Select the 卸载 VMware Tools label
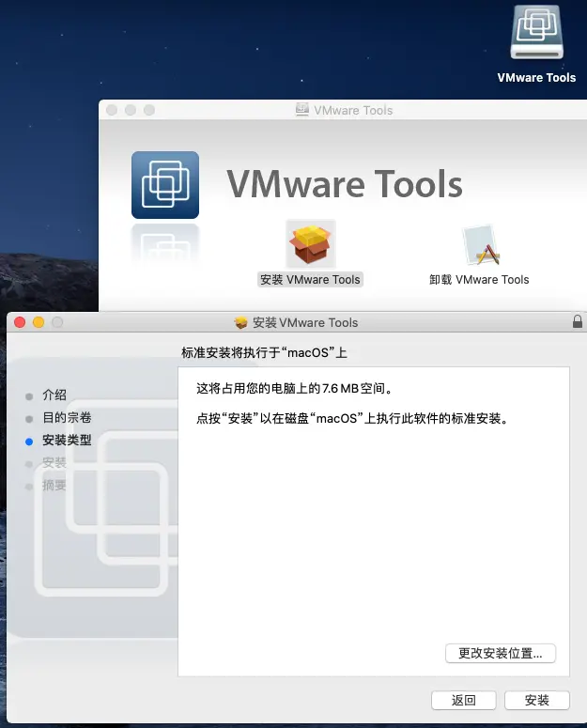This screenshot has width=587, height=728. [479, 280]
